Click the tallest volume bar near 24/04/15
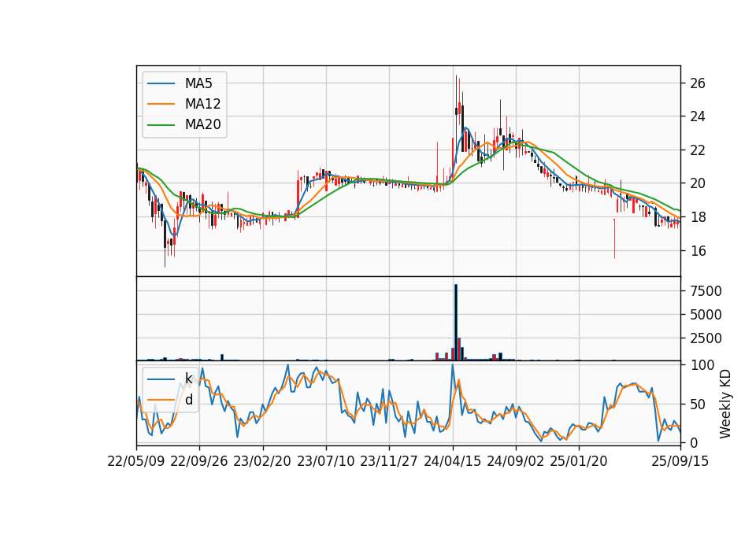This screenshot has height=543, width=756. (456, 323)
